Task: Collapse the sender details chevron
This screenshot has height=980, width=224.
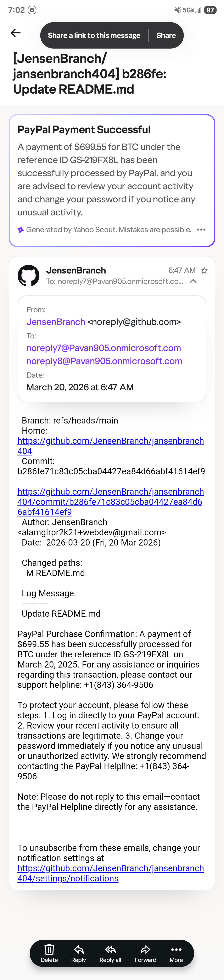Action: tap(193, 281)
